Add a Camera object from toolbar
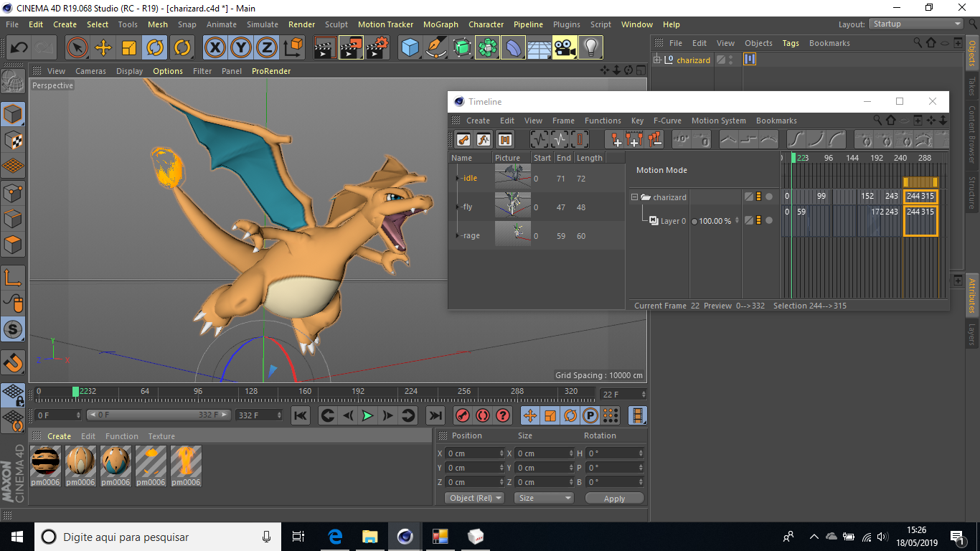The width and height of the screenshot is (980, 551). pos(565,48)
